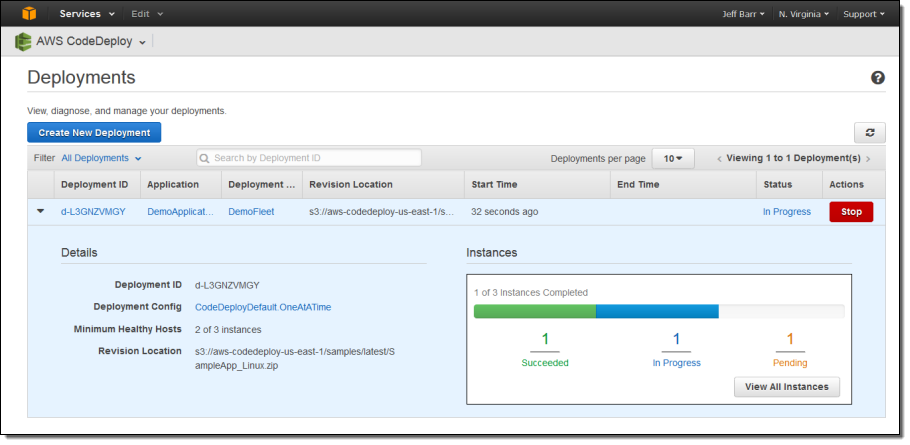Click Create New Deployment button

[94, 132]
